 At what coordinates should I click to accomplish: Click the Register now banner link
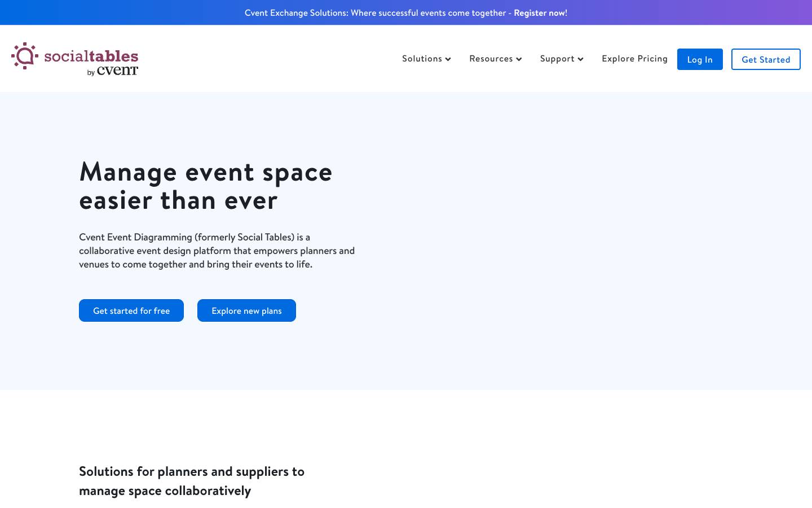pyautogui.click(x=540, y=12)
